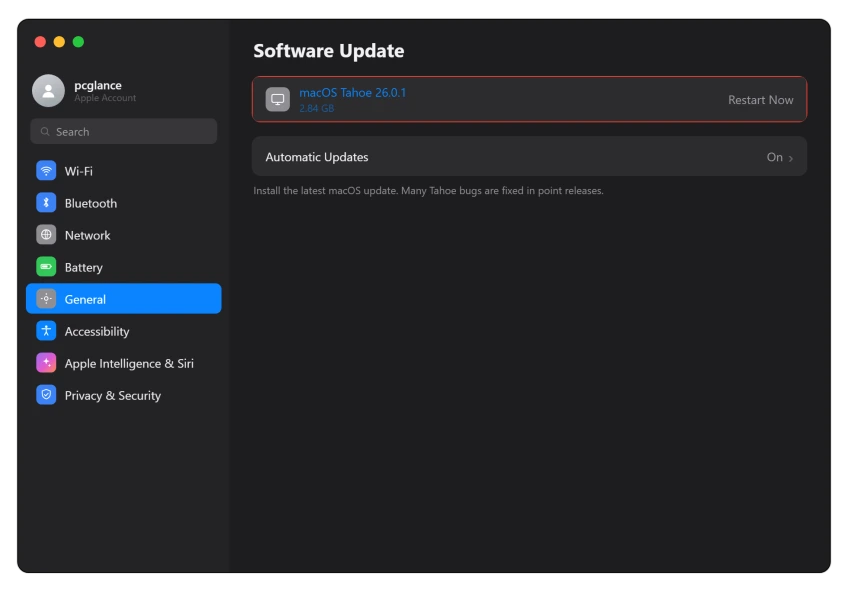
Task: Select Battery in the sidebar
Action: pos(123,267)
